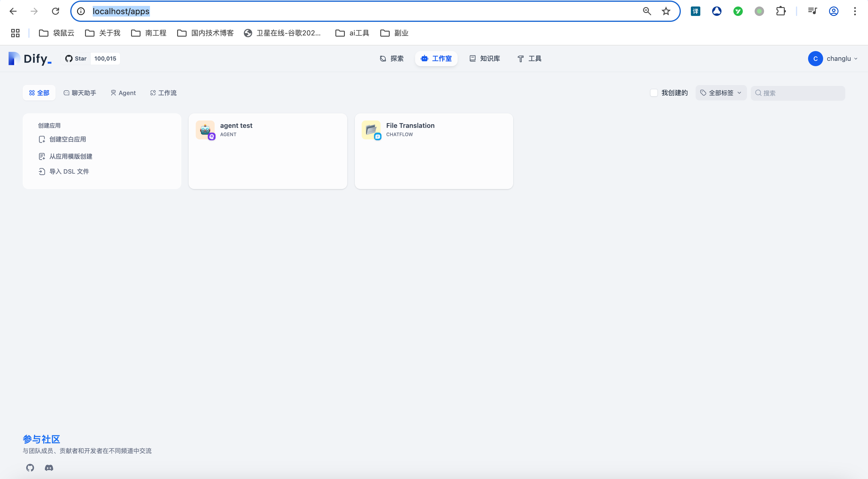The image size is (868, 479).
Task: Reload the page with refresh icon
Action: [55, 11]
